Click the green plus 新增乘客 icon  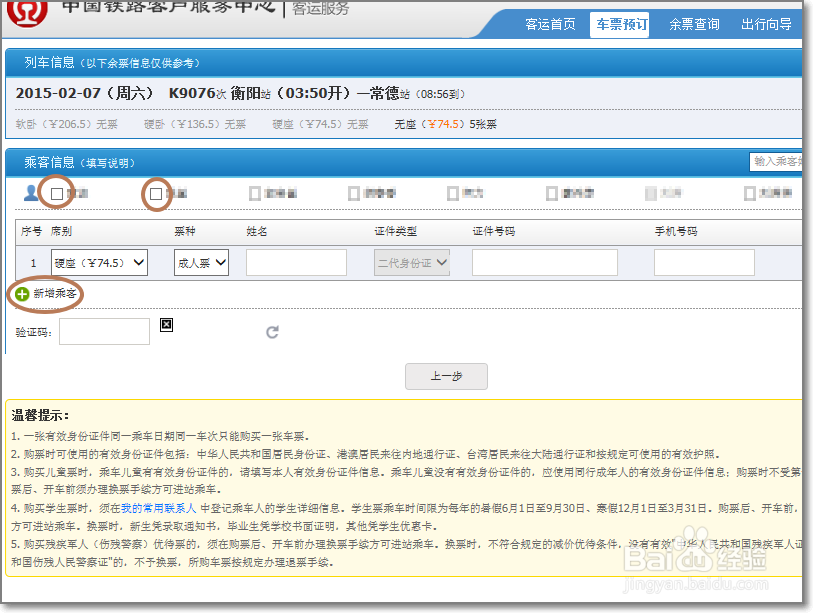20,295
